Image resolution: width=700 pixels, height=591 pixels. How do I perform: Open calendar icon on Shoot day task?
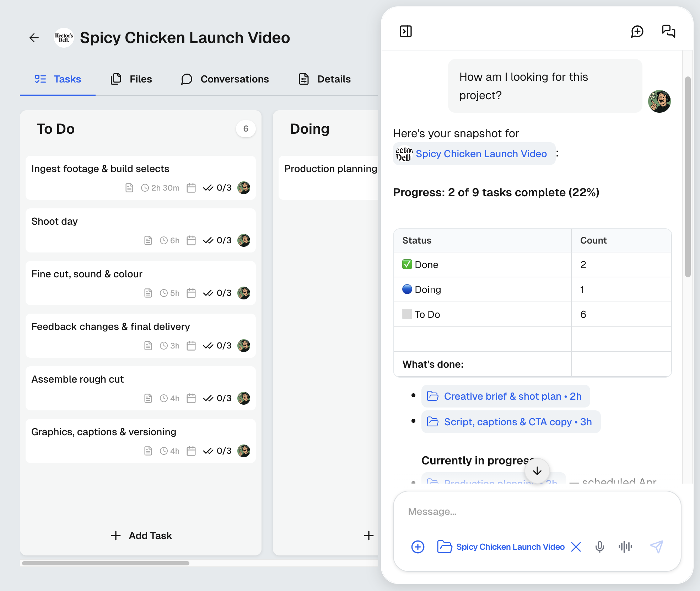(x=191, y=240)
